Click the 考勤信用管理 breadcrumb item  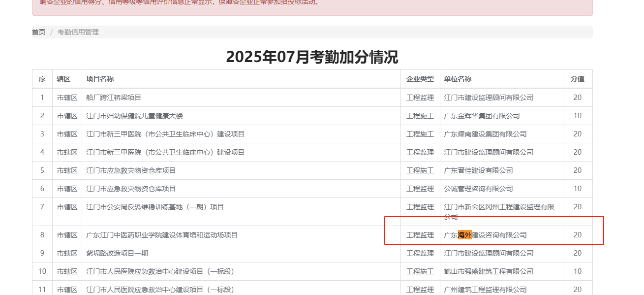pyautogui.click(x=78, y=32)
